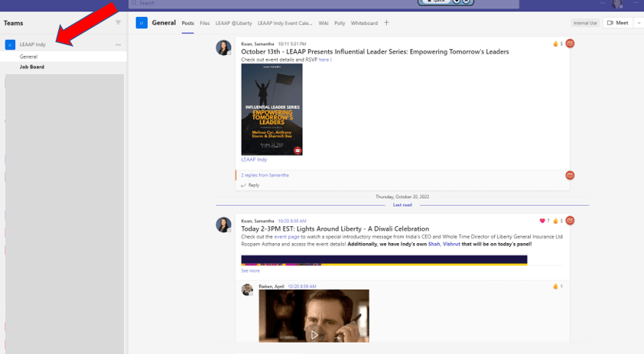
Task: Open the 'event page' link
Action: coord(287,236)
